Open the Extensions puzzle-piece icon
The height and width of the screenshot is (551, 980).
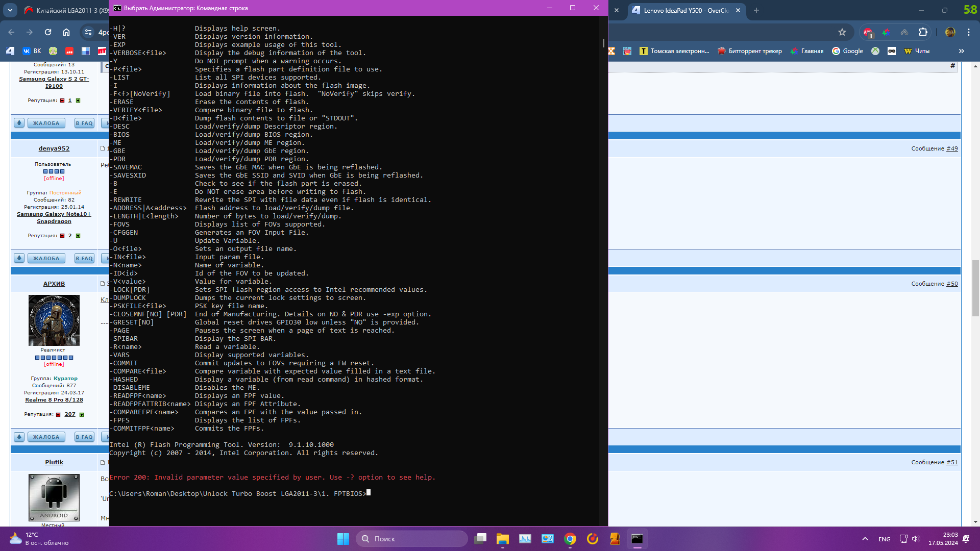923,32
